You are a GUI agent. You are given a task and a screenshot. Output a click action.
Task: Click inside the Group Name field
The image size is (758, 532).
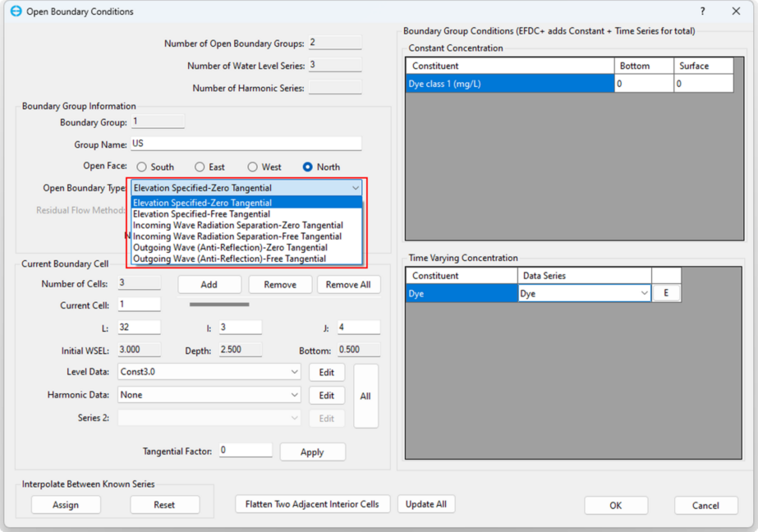pyautogui.click(x=246, y=144)
